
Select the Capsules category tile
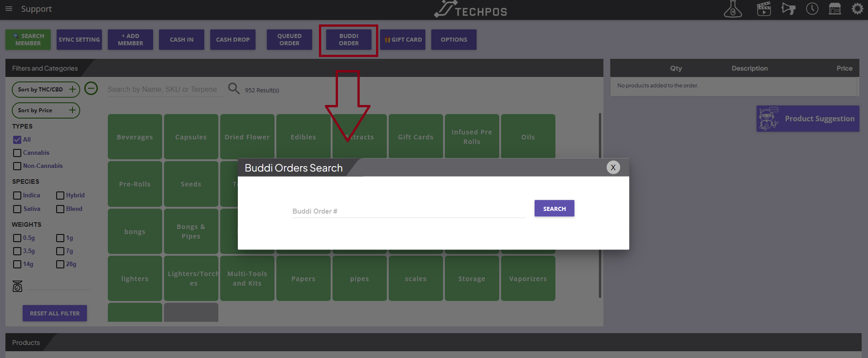click(191, 137)
